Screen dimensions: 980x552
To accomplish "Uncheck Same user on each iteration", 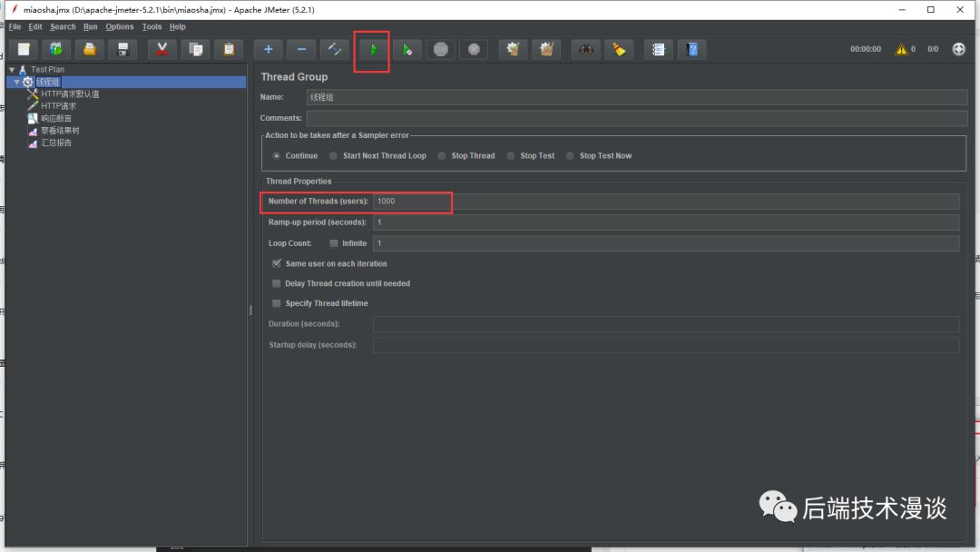I will [276, 263].
